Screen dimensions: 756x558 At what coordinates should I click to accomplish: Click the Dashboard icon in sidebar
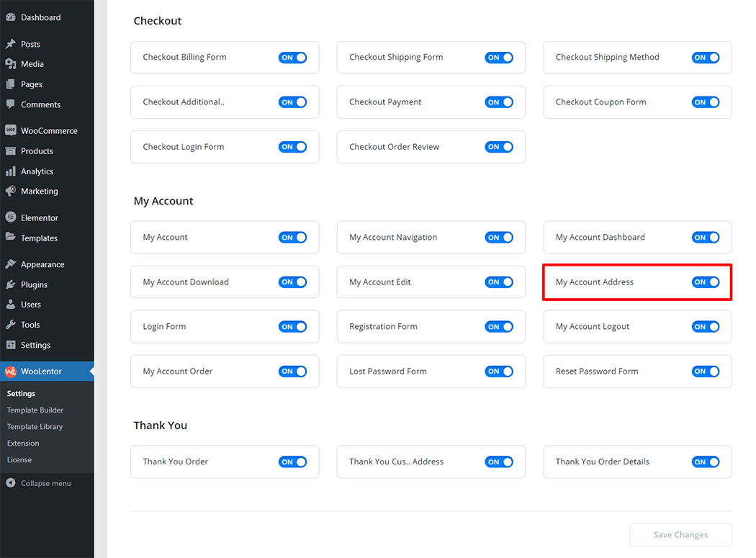coord(11,17)
